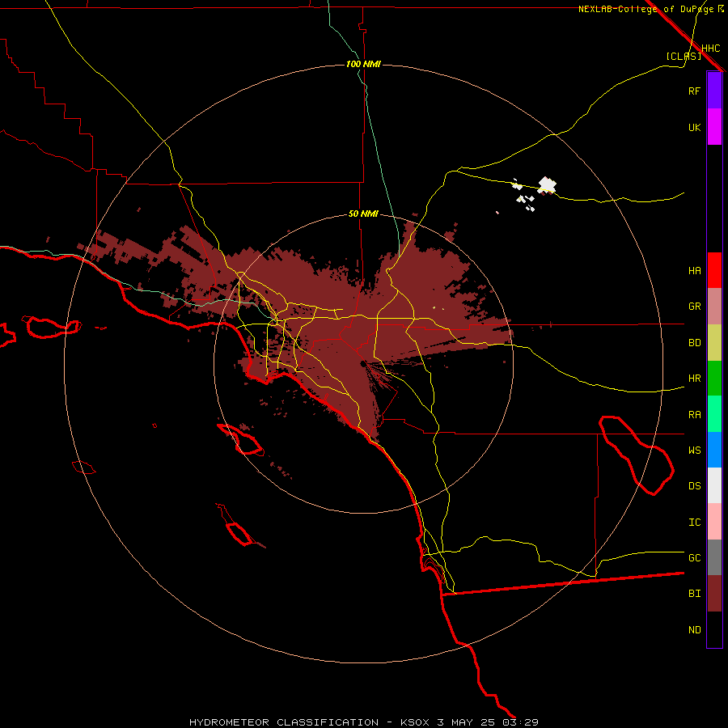Click the large white dry snow echo

pos(548,185)
